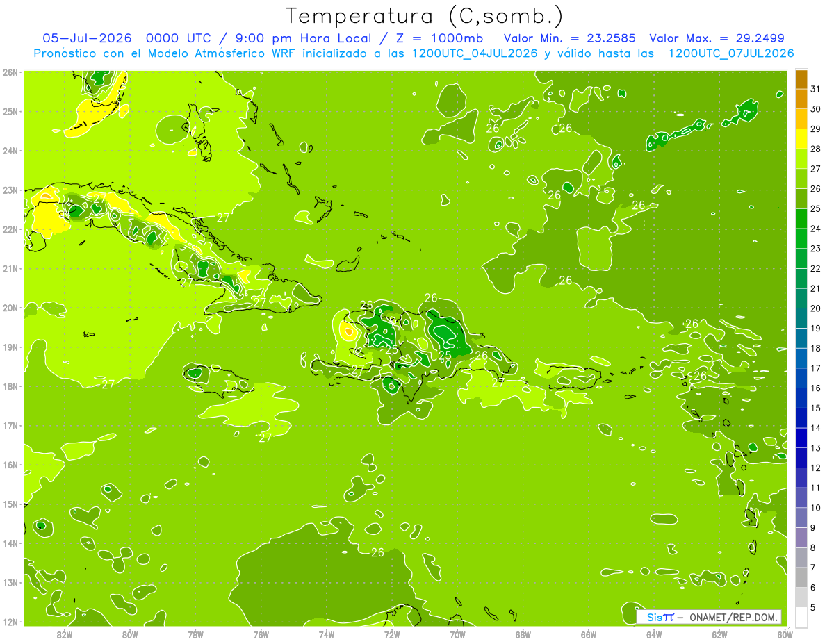Click the longitude label "66W"
Screen dimensions: 834x644
[x=588, y=634]
